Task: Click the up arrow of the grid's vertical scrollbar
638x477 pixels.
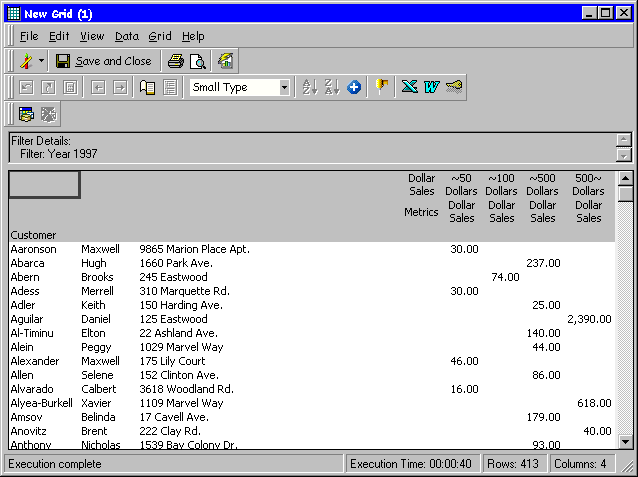Action: tap(625, 178)
